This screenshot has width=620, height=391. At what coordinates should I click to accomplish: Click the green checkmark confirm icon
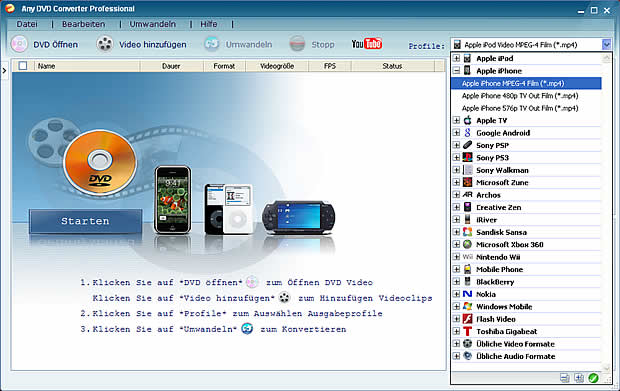[593, 378]
